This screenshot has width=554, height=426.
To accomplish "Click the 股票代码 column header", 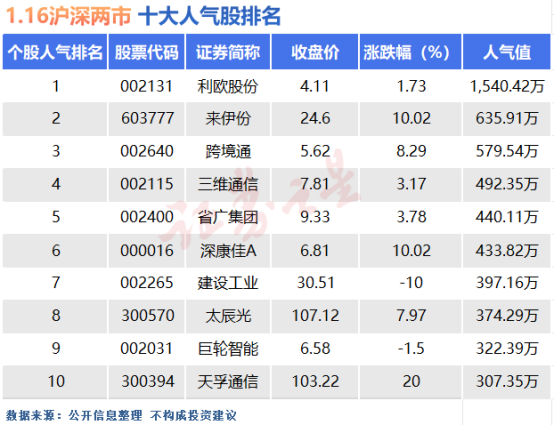I will (146, 52).
